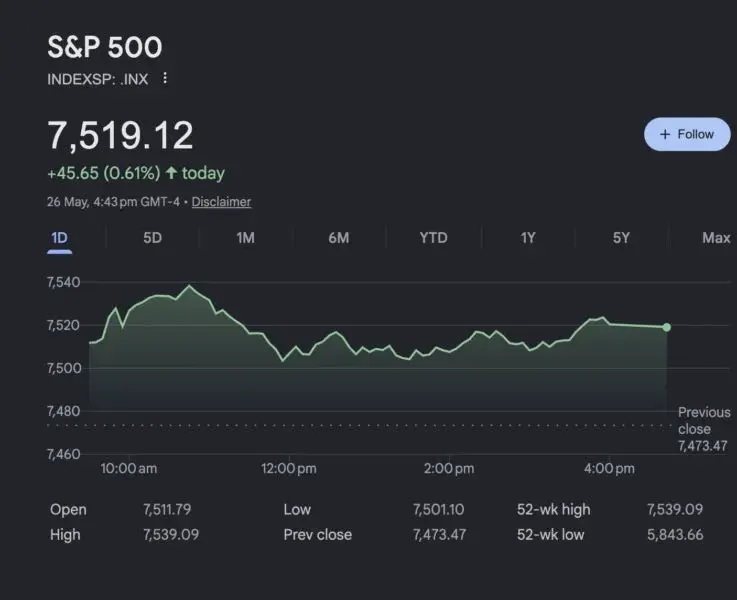Click the S&P 500 title
Image resolution: width=737 pixels, height=600 pixels.
(105, 47)
